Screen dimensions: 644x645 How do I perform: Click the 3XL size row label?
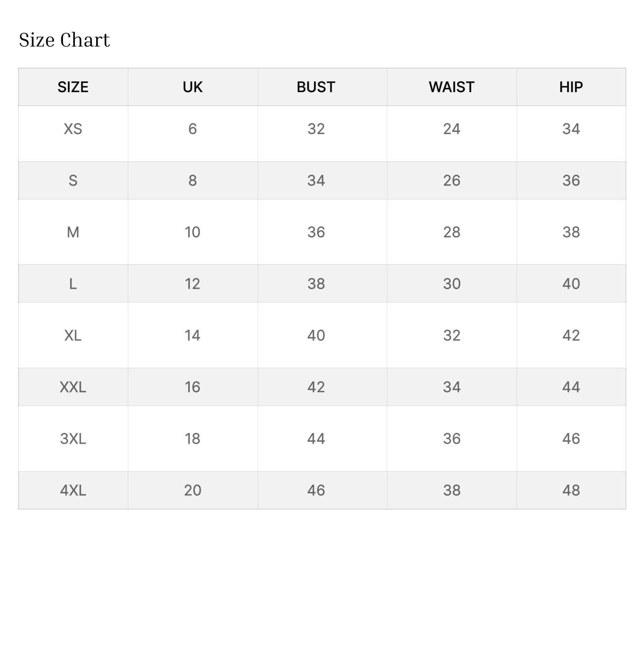coord(73,439)
